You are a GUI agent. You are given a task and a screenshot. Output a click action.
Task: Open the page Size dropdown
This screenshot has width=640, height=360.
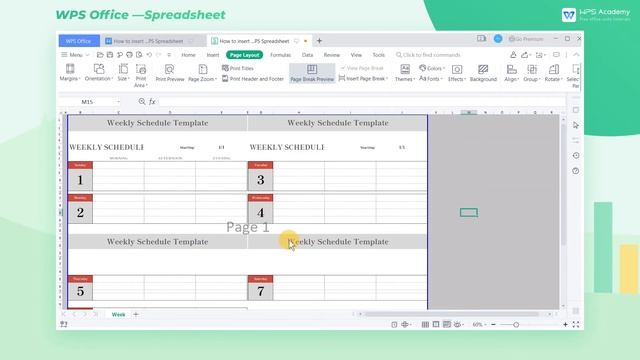(123, 73)
